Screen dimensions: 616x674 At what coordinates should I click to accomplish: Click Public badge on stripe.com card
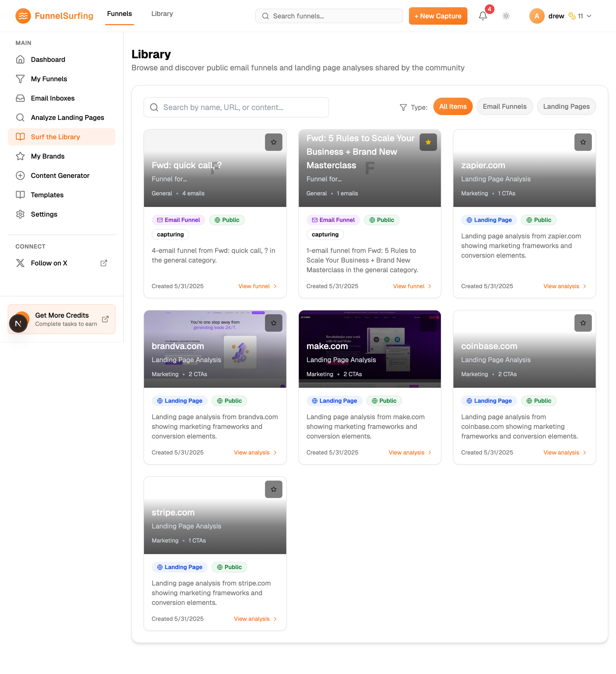tap(229, 567)
